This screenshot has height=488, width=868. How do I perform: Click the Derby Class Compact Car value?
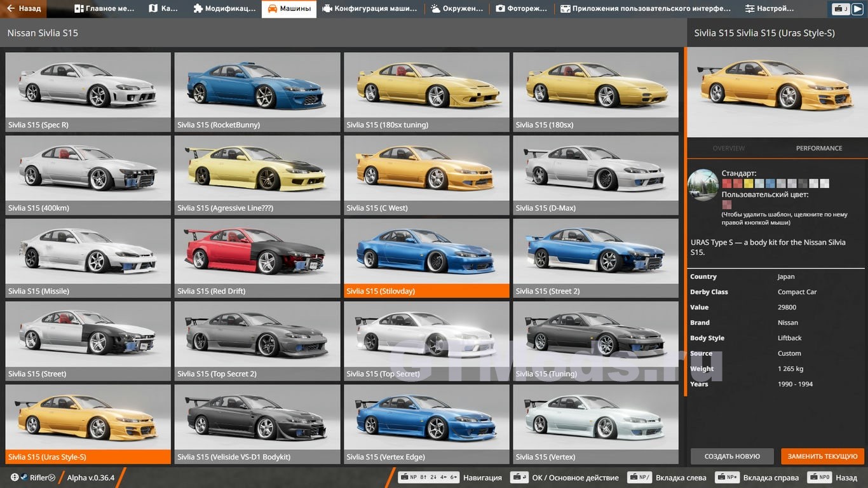pos(797,292)
